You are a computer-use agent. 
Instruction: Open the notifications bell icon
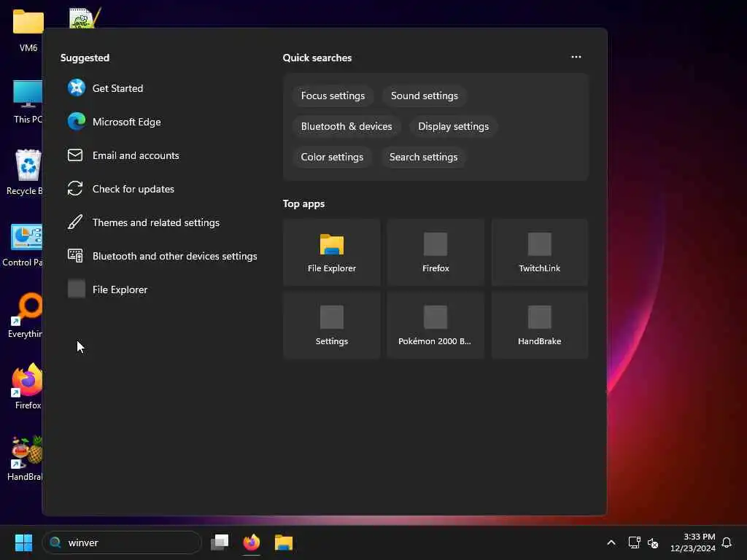point(727,542)
